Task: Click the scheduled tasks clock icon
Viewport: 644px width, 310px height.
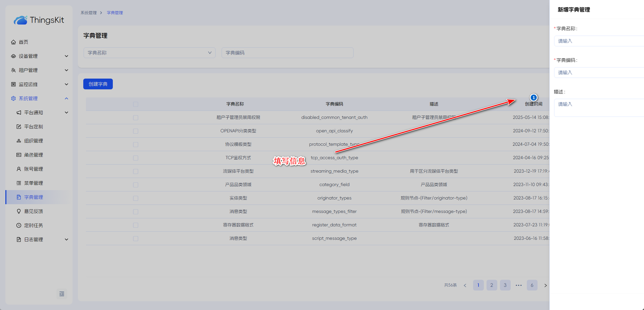Action: tap(19, 225)
